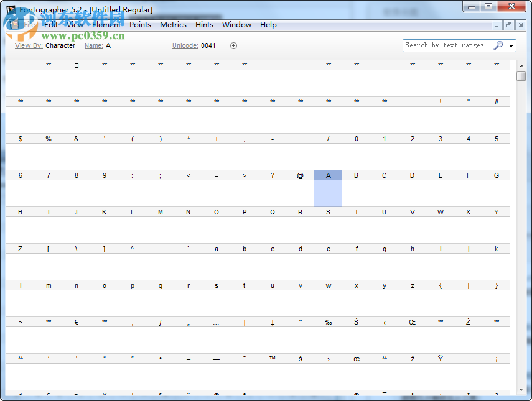Select the glyph cell for number sign #
Image resolution: width=532 pixels, height=401 pixels.
pyautogui.click(x=496, y=115)
